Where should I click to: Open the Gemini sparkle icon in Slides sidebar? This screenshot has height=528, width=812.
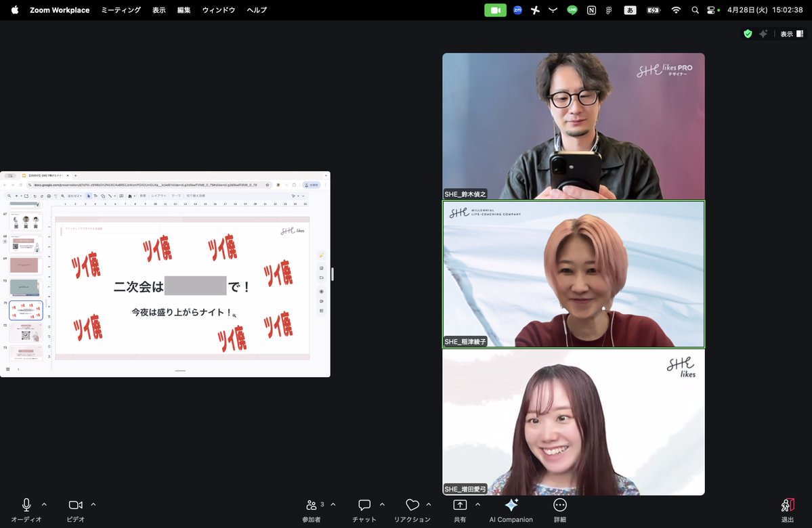[323, 255]
